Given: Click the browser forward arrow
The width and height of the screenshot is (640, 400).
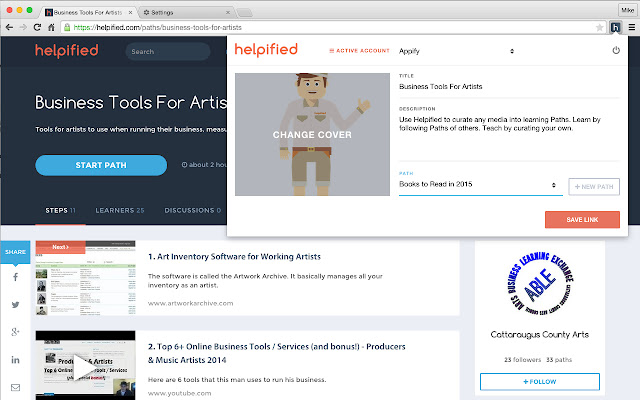Looking at the screenshot, I should point(23,27).
